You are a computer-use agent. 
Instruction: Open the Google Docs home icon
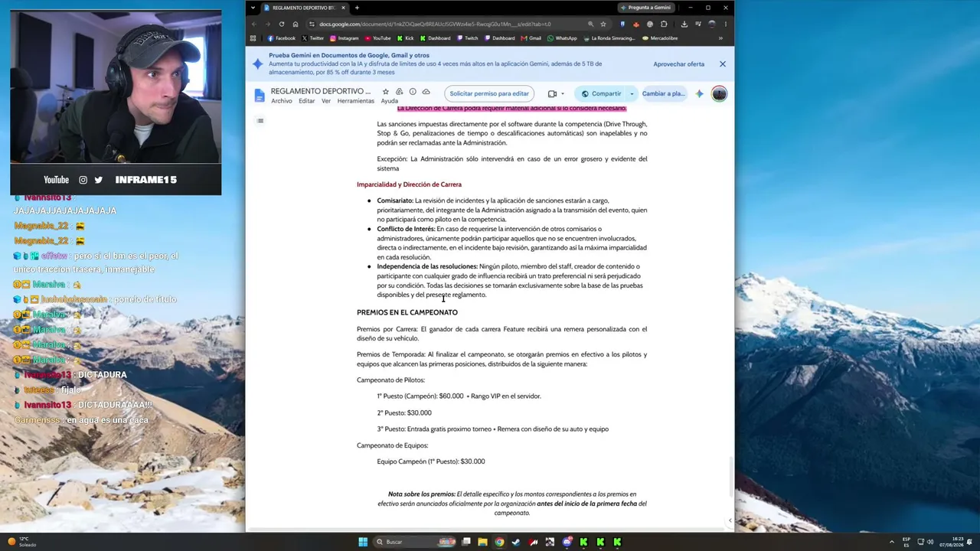click(x=260, y=95)
